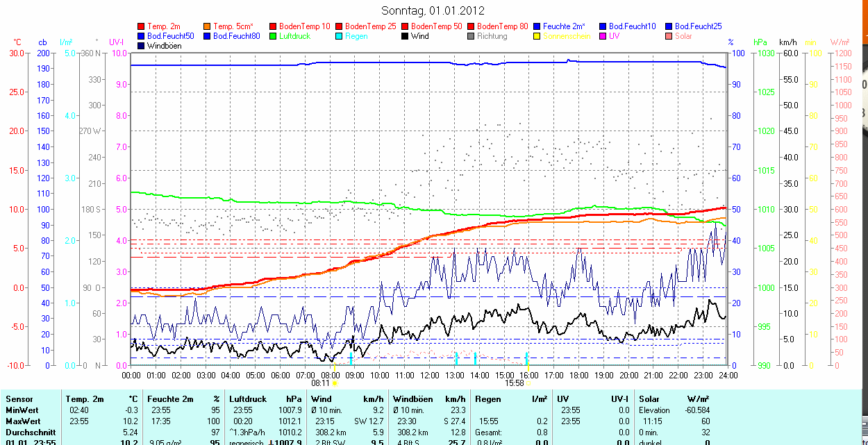Screen dimensions: 868x445
Task: Select the green Luftdruck legend marker
Action: [x=273, y=36]
